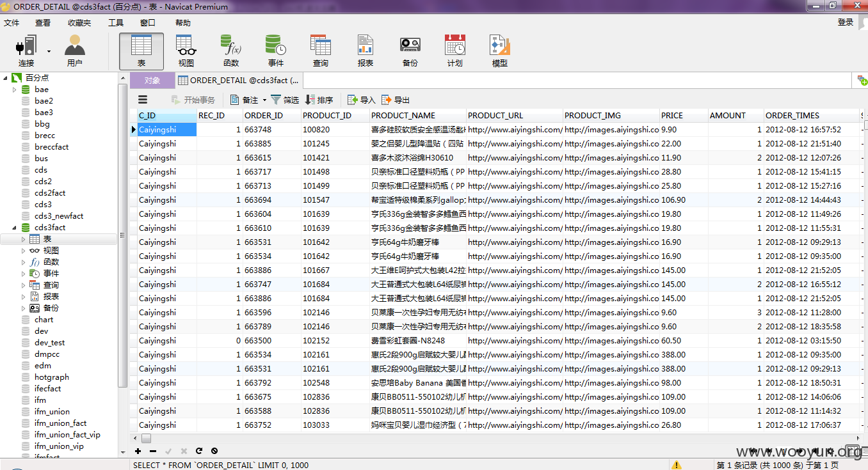Select the ifm_union_fact_vip database
Image resolution: width=868 pixels, height=470 pixels.
(x=67, y=435)
